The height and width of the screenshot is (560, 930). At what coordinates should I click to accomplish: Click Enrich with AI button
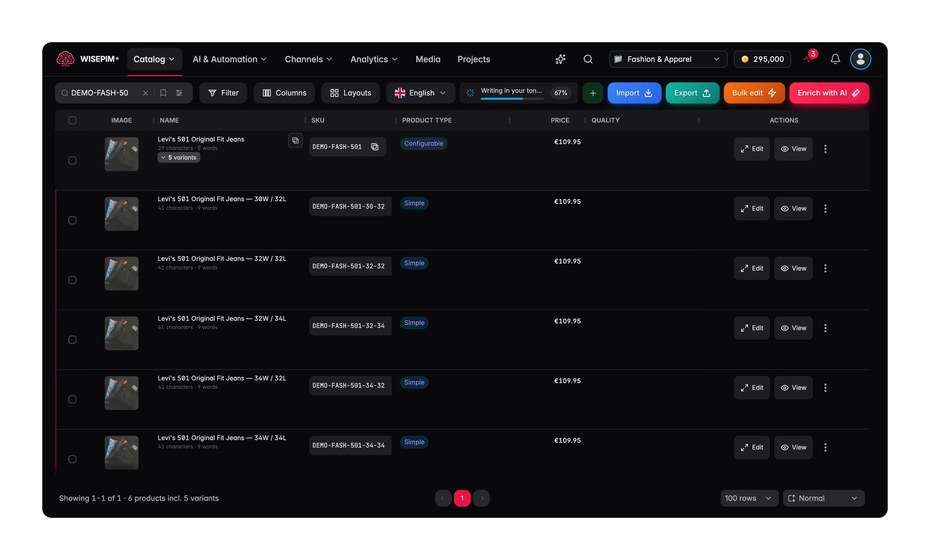click(829, 93)
